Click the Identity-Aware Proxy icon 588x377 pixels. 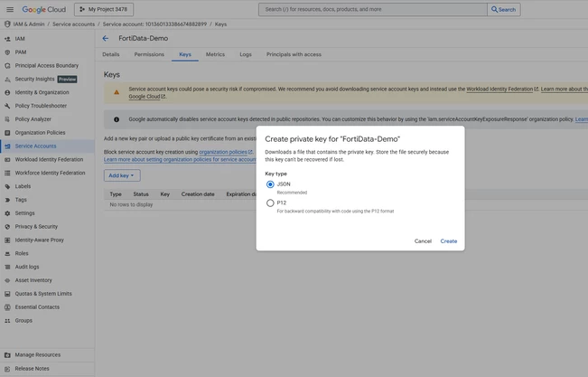pyautogui.click(x=7, y=240)
